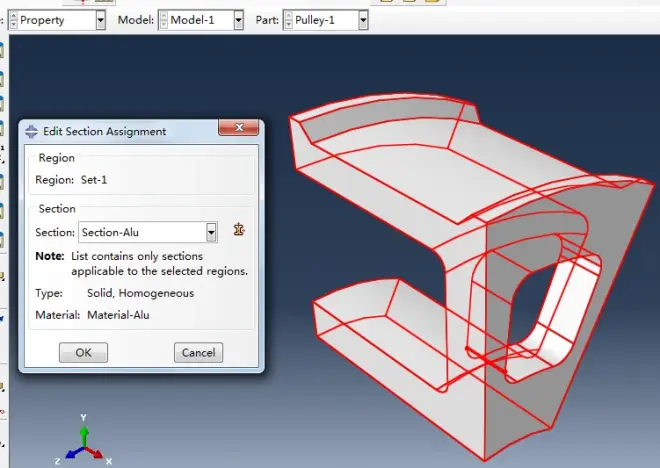This screenshot has width=660, height=468.
Task: Open the Model dropdown showing Model-1
Action: pos(239,20)
